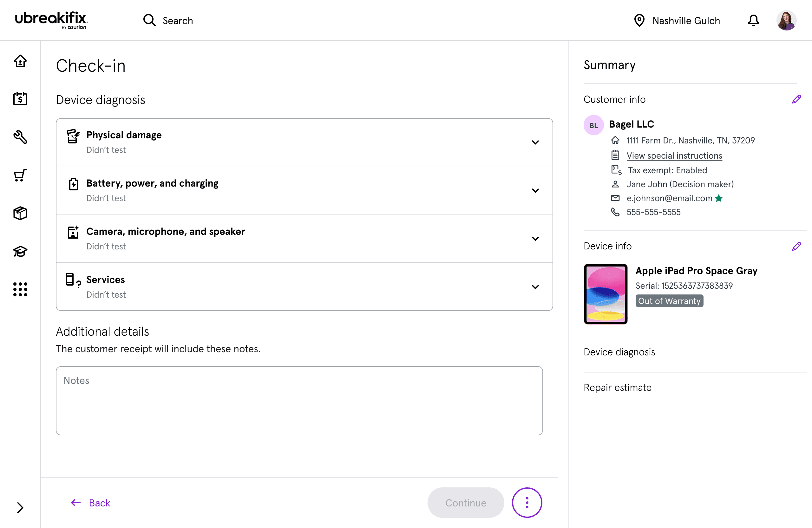
Task: Open the Home icon in sidebar
Action: tap(20, 62)
